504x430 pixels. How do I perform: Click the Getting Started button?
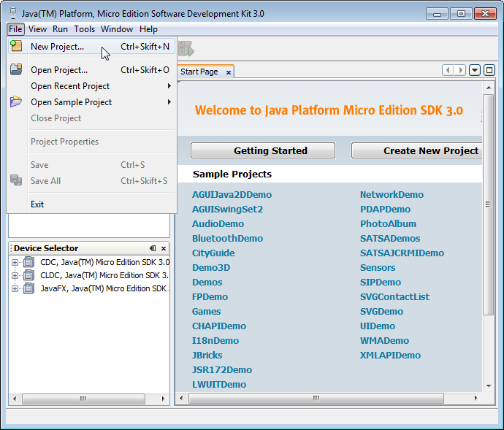[263, 150]
